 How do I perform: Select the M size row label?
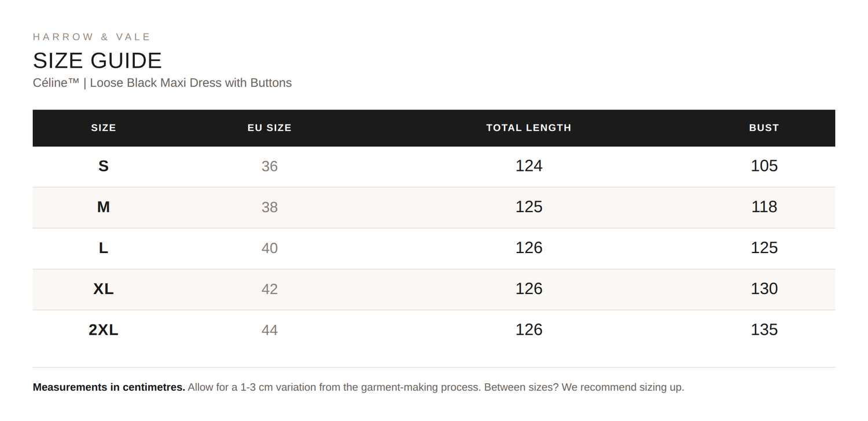coord(104,207)
